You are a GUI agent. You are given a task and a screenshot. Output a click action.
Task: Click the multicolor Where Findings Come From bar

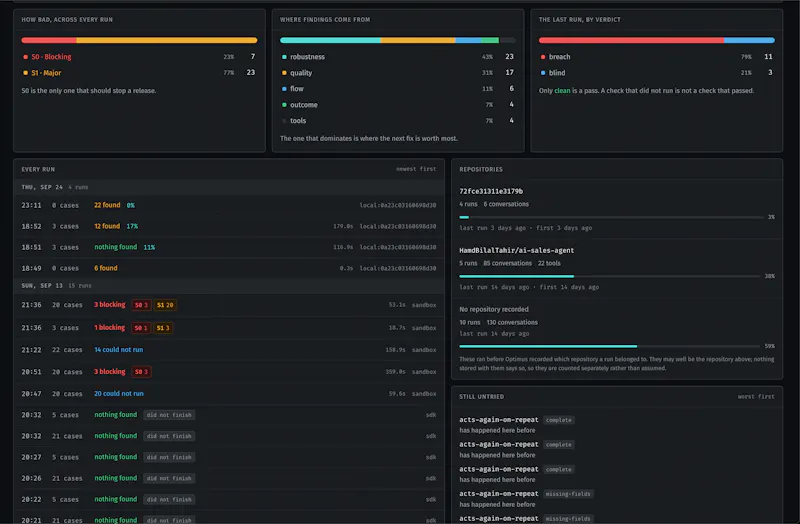tap(397, 40)
